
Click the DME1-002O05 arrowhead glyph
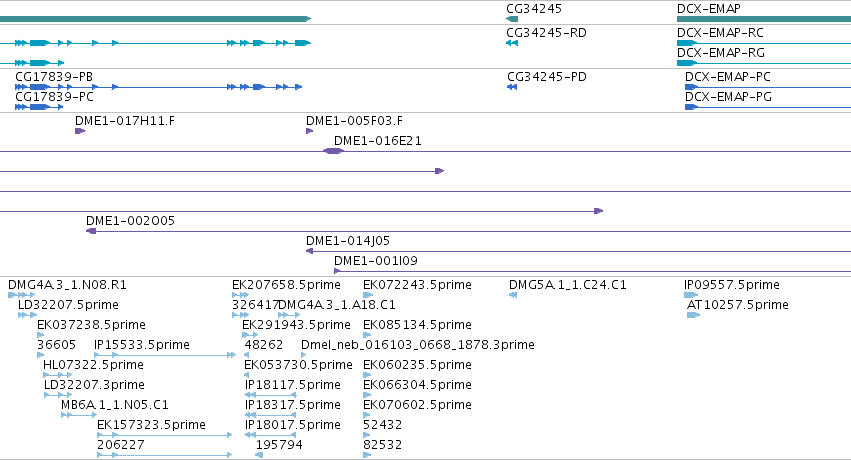(91, 231)
